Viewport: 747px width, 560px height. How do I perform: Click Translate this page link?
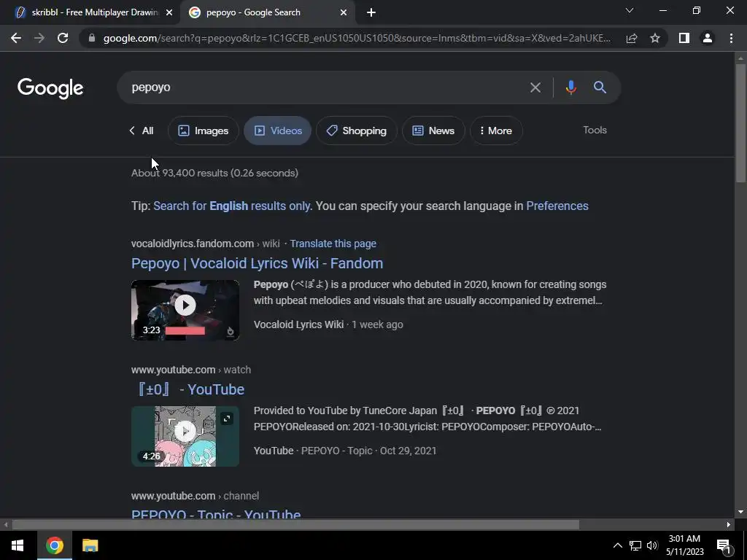click(x=333, y=244)
